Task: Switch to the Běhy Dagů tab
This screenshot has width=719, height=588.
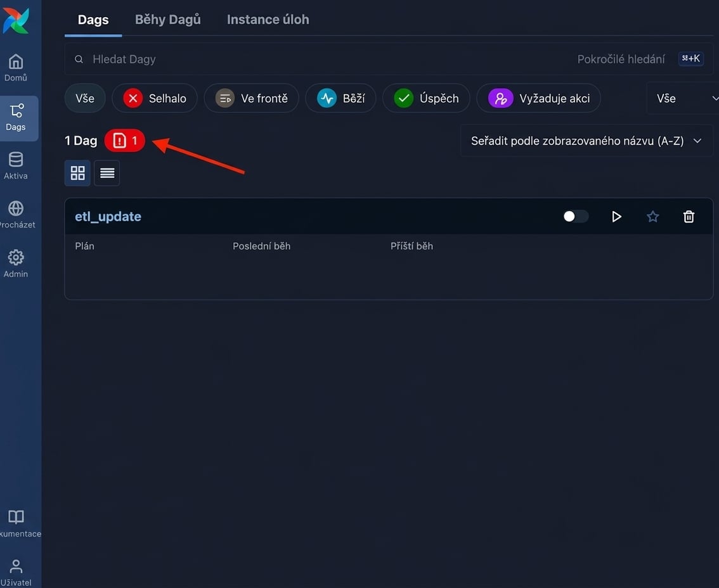Action: 168,20
